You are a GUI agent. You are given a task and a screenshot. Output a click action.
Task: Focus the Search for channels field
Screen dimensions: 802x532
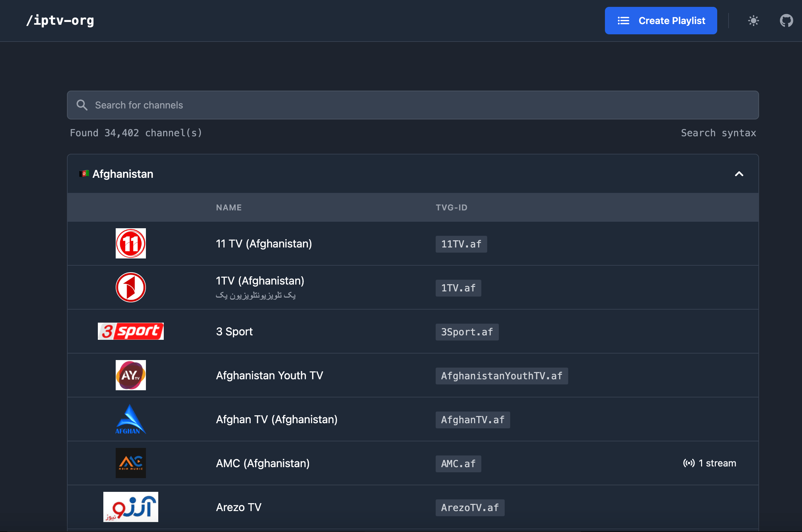coord(413,105)
